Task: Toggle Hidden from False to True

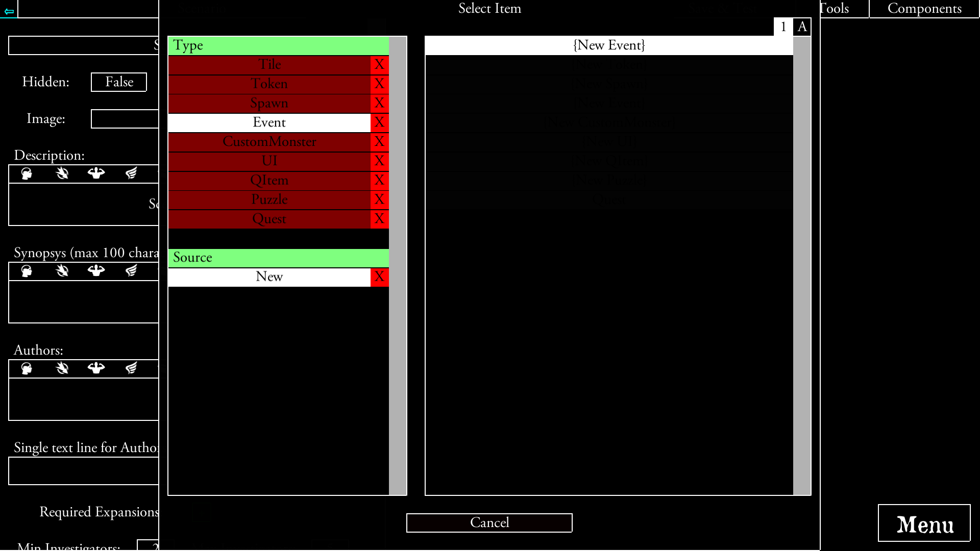Action: coord(118,82)
